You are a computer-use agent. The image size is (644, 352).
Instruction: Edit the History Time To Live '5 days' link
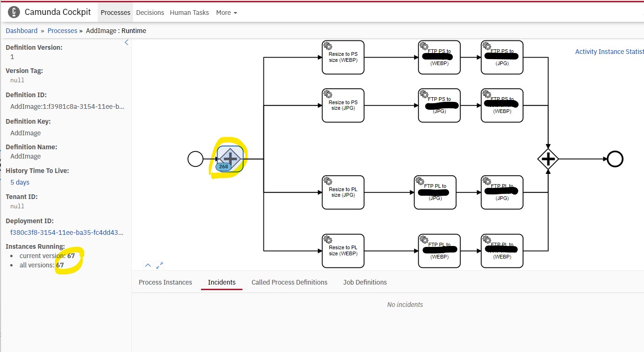pos(20,182)
